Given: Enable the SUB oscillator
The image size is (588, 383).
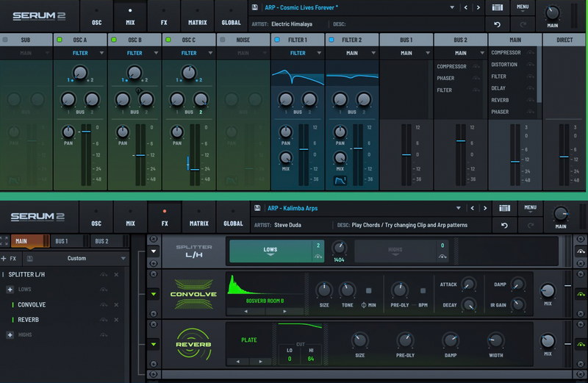Looking at the screenshot, I should [5, 40].
